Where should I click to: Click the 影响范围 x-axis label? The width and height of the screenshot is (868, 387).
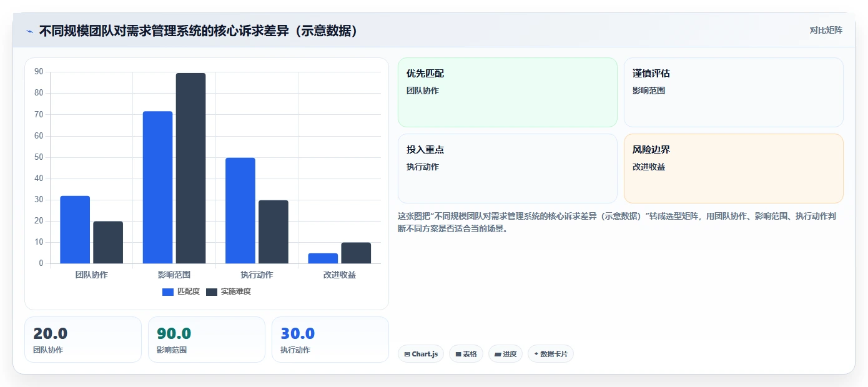(x=174, y=275)
